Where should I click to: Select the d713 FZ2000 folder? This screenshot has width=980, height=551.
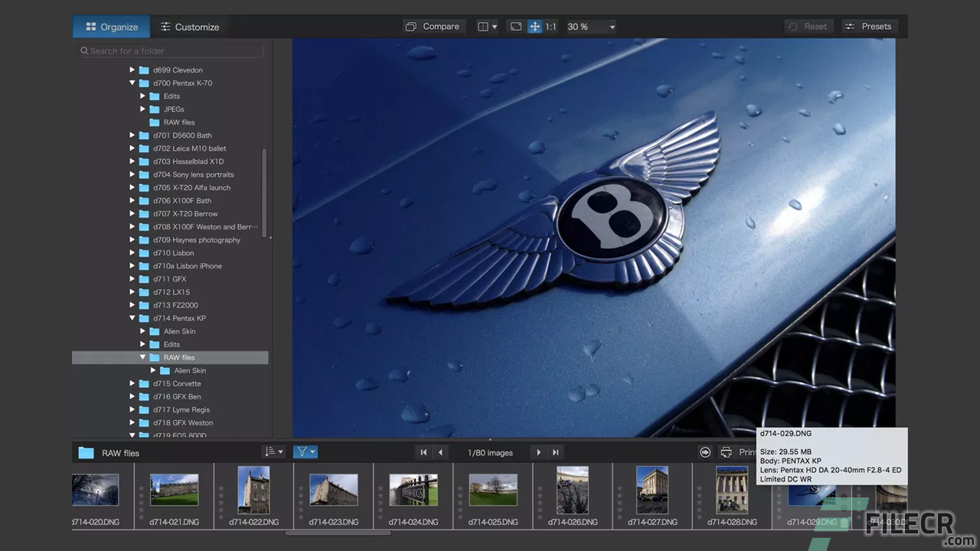(175, 305)
